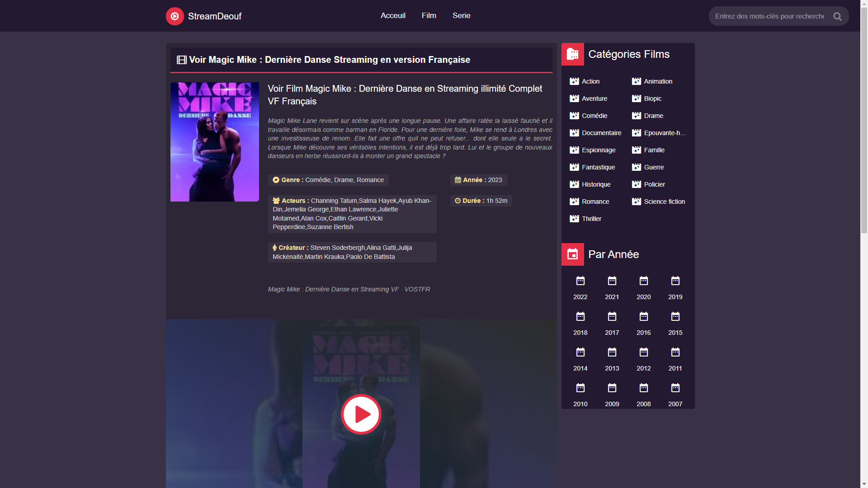Click the Magic Mike poster thumbnail
This screenshot has height=488, width=868.
(215, 142)
